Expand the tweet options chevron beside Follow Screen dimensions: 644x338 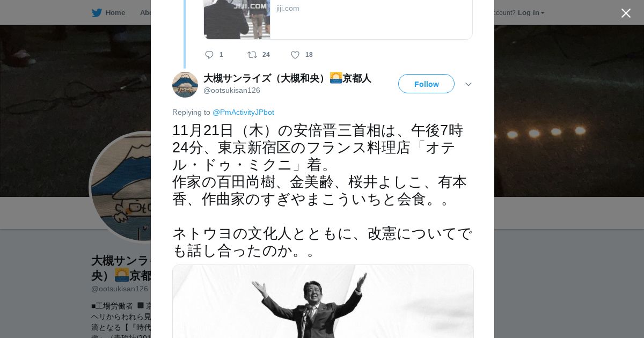pyautogui.click(x=469, y=84)
